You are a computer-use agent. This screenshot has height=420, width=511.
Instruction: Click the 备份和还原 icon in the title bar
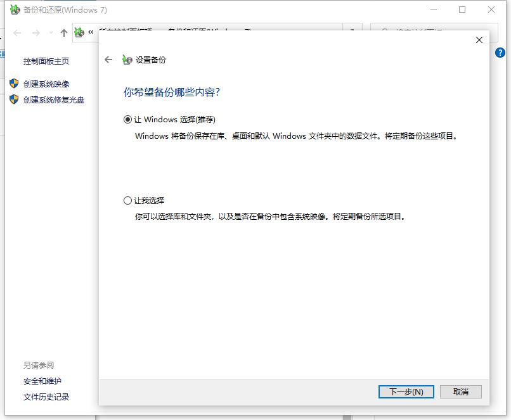(x=14, y=10)
